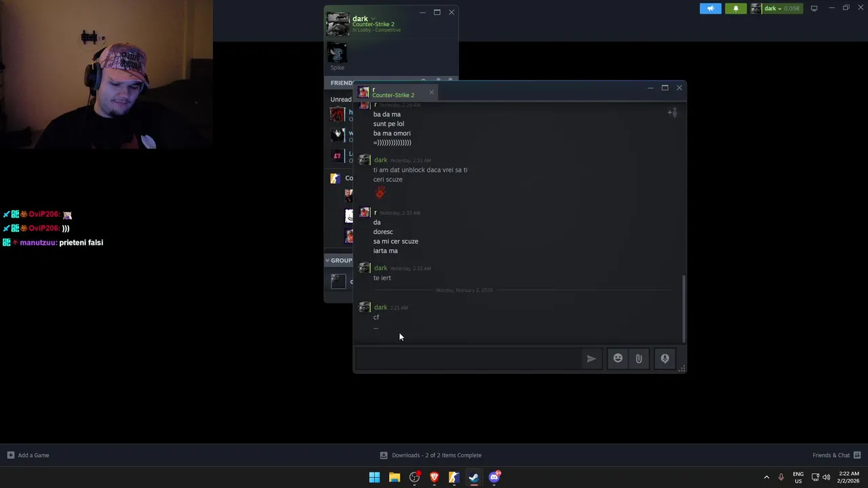The width and height of the screenshot is (868, 488).
Task: Open Steam announcements megaphone button
Action: [x=710, y=8]
